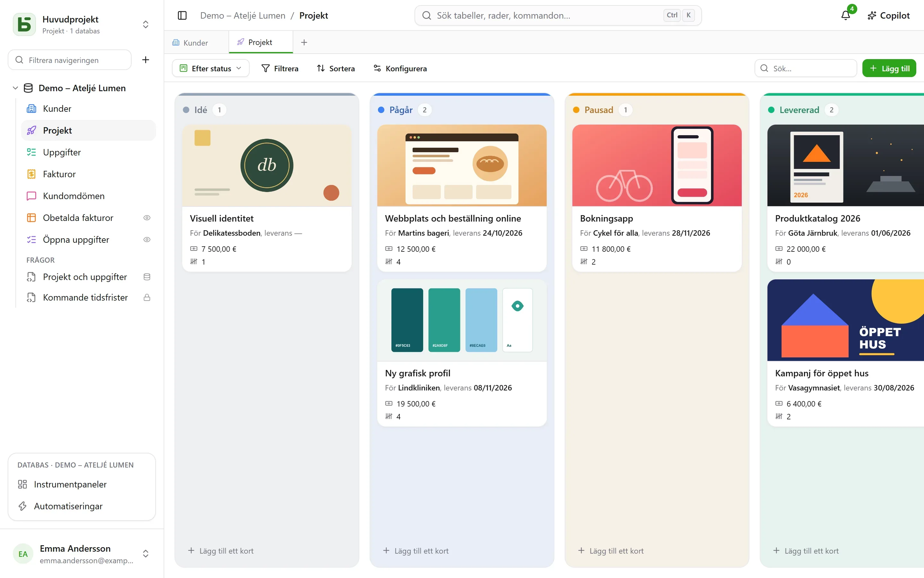The width and height of the screenshot is (924, 578).
Task: Click the Huvudprojekt workspace logo
Action: (x=24, y=24)
